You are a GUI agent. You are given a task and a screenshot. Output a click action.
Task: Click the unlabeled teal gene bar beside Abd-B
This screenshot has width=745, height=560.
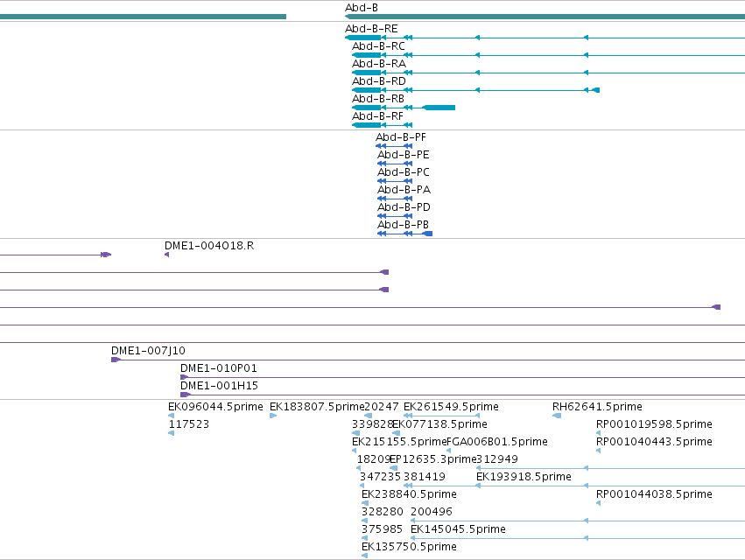click(143, 17)
